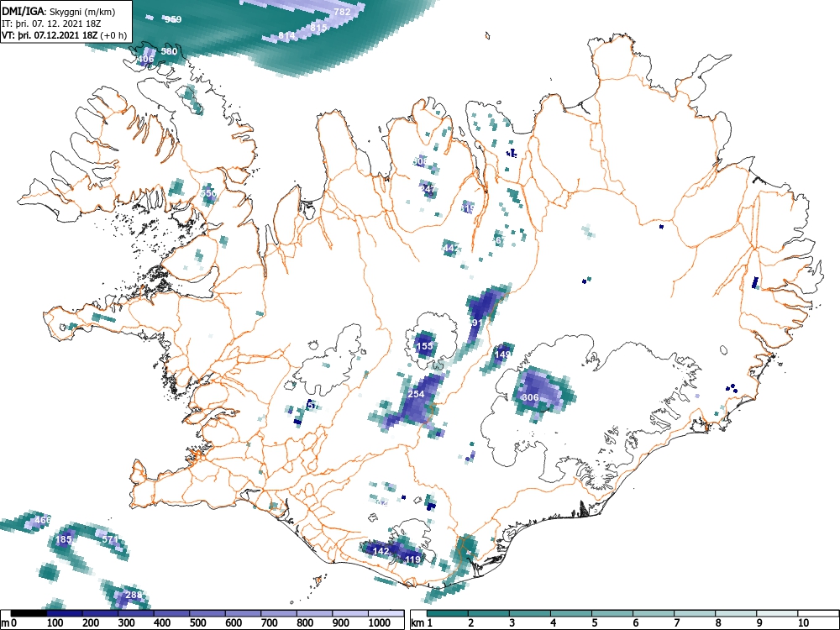Click the '550' visibility value in the Westfjords
This screenshot has width=840, height=630.
(208, 193)
